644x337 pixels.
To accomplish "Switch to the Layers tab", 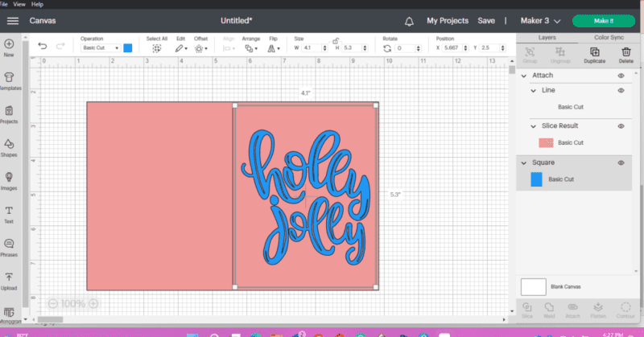I will [547, 37].
